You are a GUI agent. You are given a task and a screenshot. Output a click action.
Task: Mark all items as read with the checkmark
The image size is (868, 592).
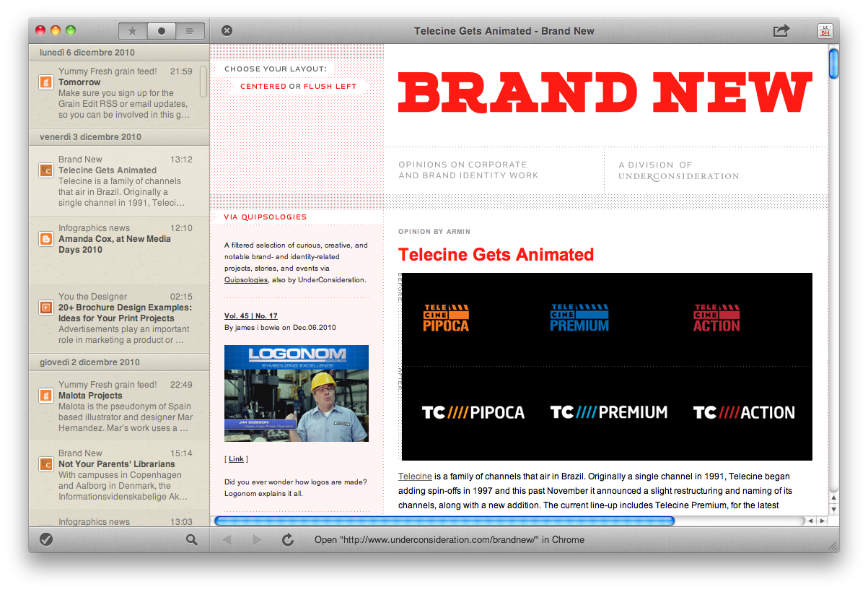(46, 539)
